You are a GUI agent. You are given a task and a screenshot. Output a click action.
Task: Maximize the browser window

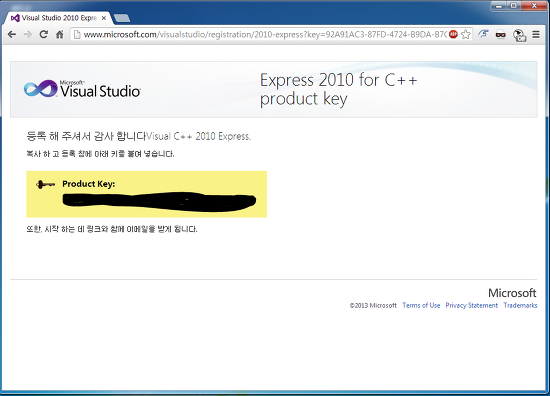pyautogui.click(x=514, y=6)
